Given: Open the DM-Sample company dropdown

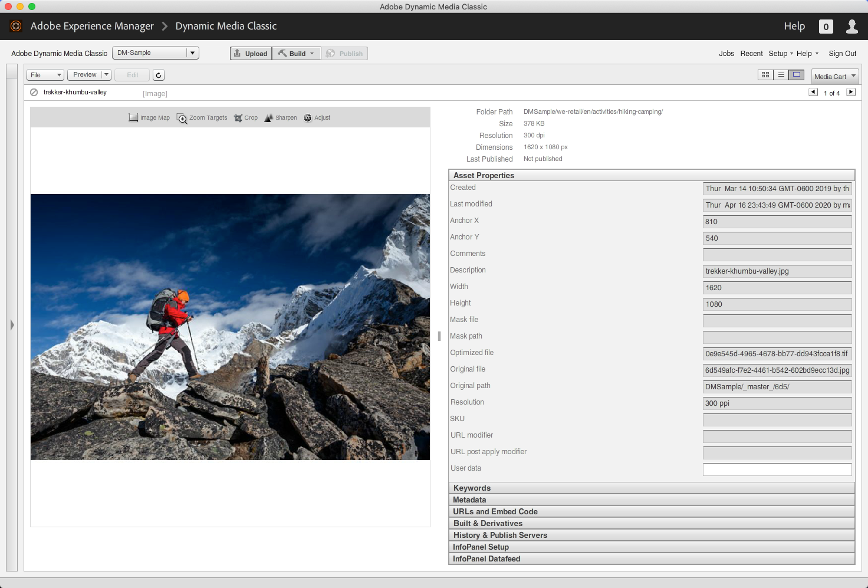Looking at the screenshot, I should (x=156, y=53).
